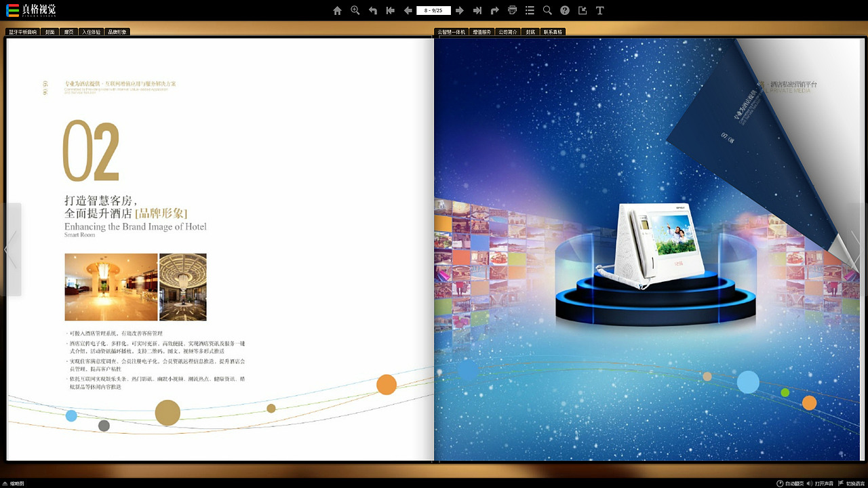
Task: Go to the previous page arrow
Action: 408,10
